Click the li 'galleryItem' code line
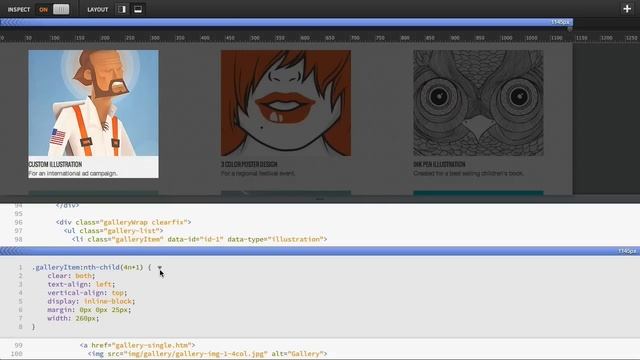The height and width of the screenshot is (360, 640). click(x=200, y=239)
